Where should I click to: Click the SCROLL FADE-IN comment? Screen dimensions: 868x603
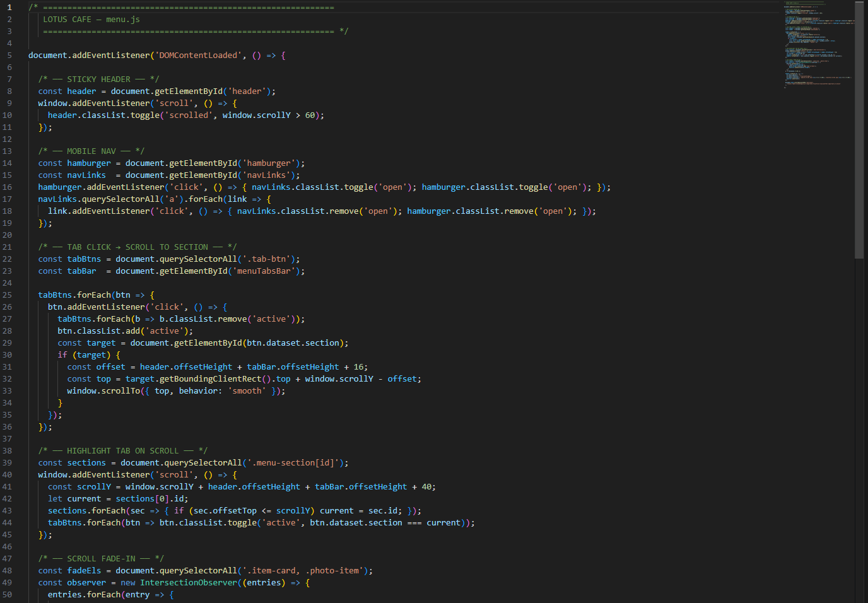tap(101, 558)
